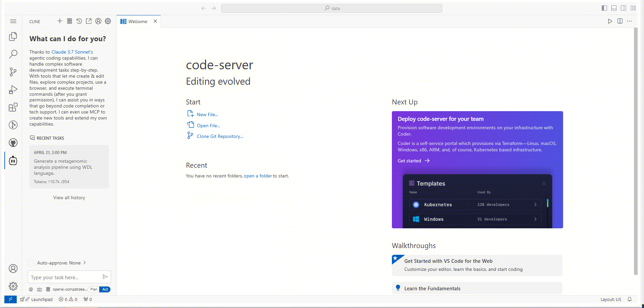Open Cline MCP servers icon

click(70, 21)
